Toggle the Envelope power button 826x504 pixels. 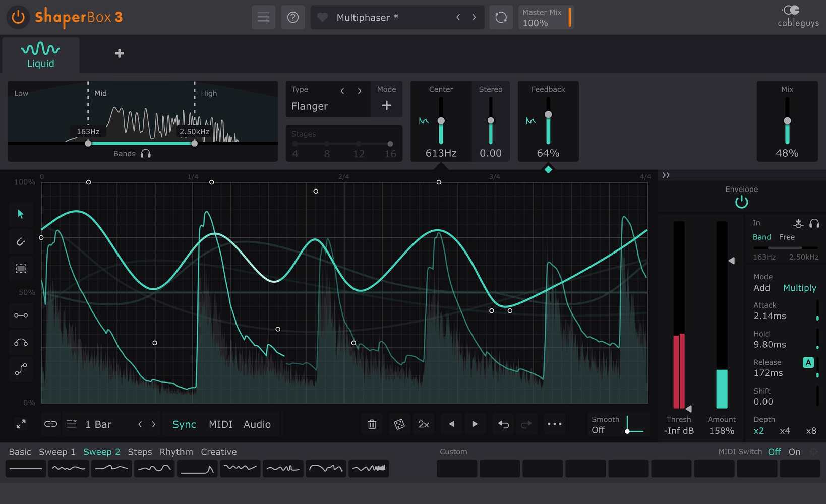pos(741,201)
